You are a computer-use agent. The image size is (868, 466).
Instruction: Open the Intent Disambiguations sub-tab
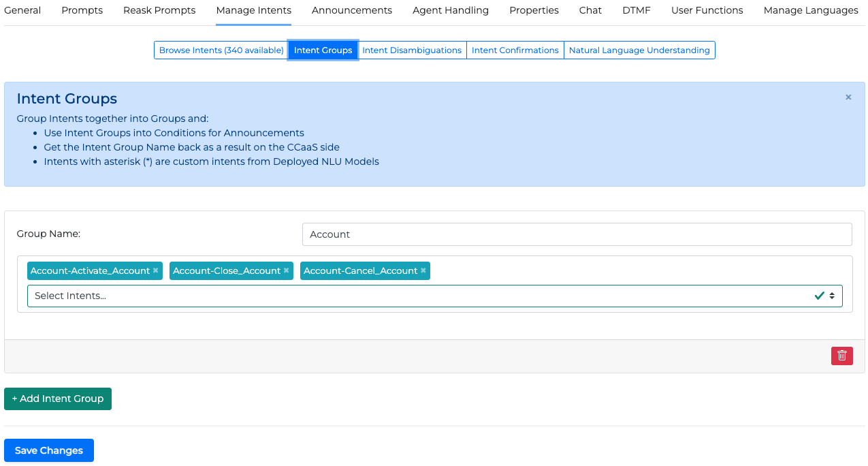coord(412,50)
